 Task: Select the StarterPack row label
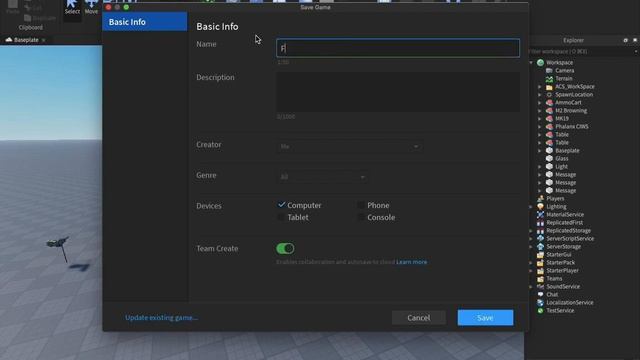pos(560,262)
